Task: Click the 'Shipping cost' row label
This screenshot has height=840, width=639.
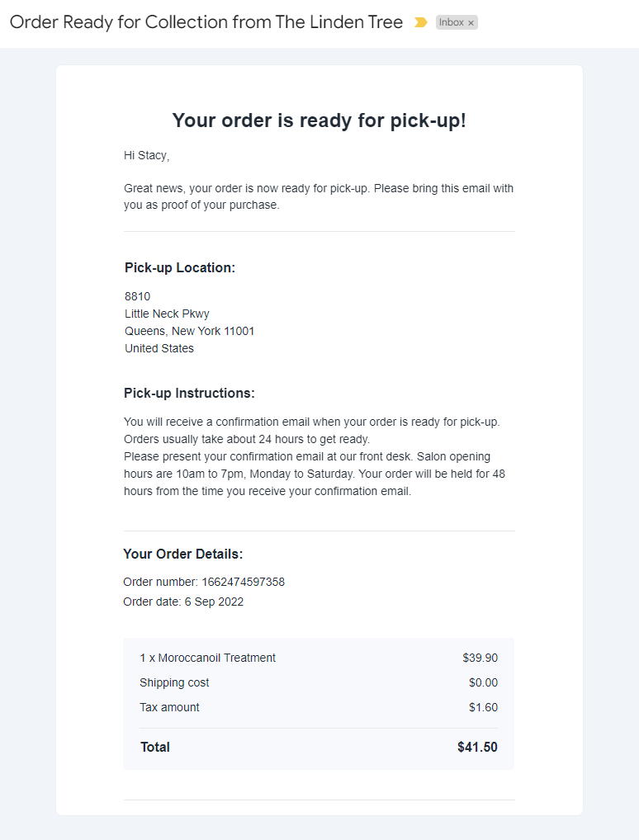Action: click(174, 682)
